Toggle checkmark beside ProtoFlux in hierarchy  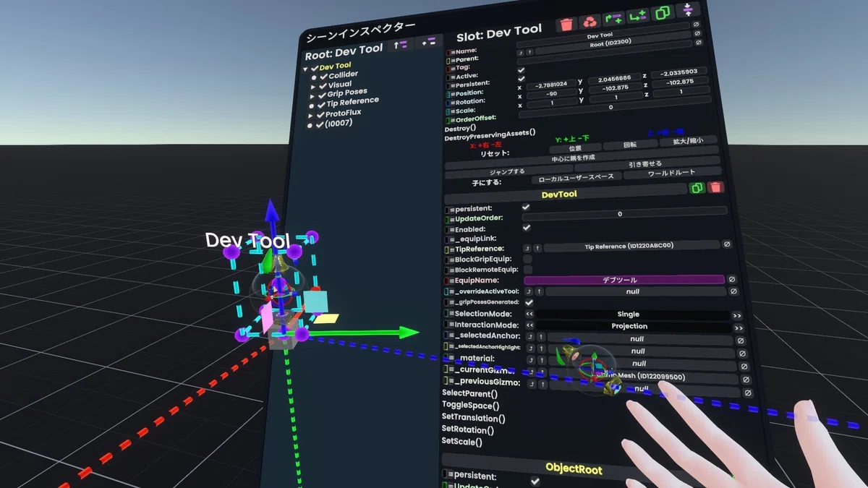coord(320,114)
